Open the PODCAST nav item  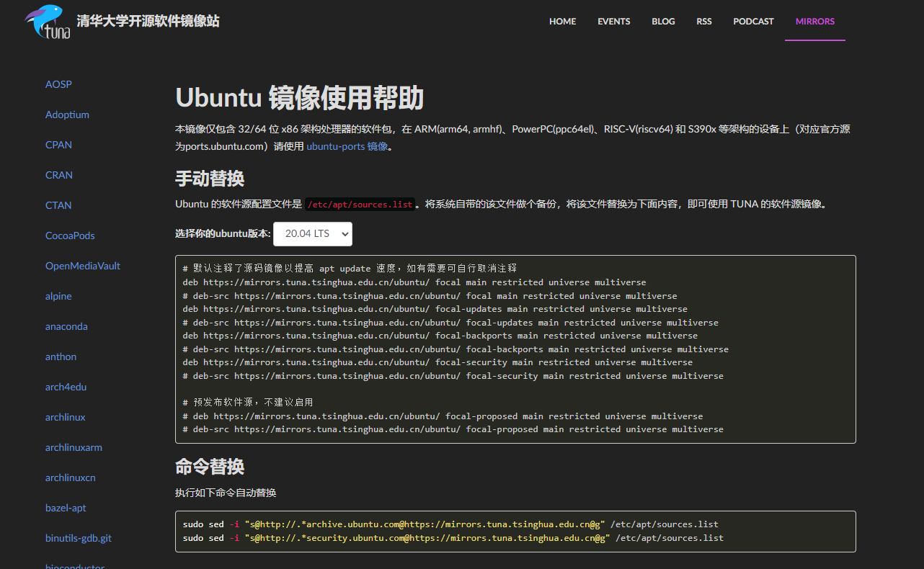(753, 22)
